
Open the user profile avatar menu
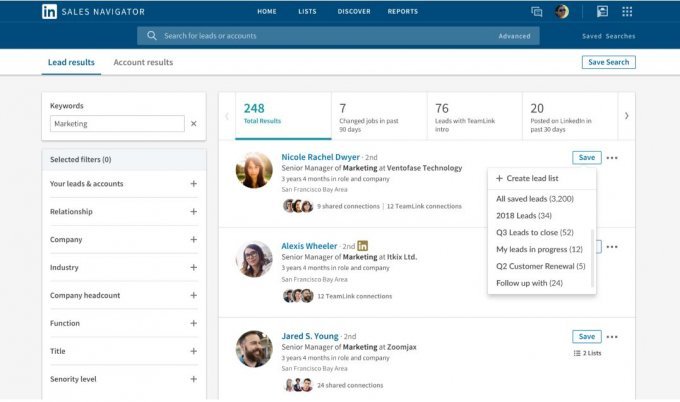[x=562, y=12]
